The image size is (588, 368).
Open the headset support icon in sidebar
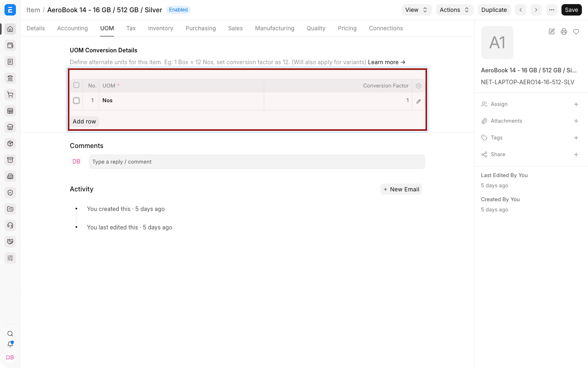click(x=10, y=225)
